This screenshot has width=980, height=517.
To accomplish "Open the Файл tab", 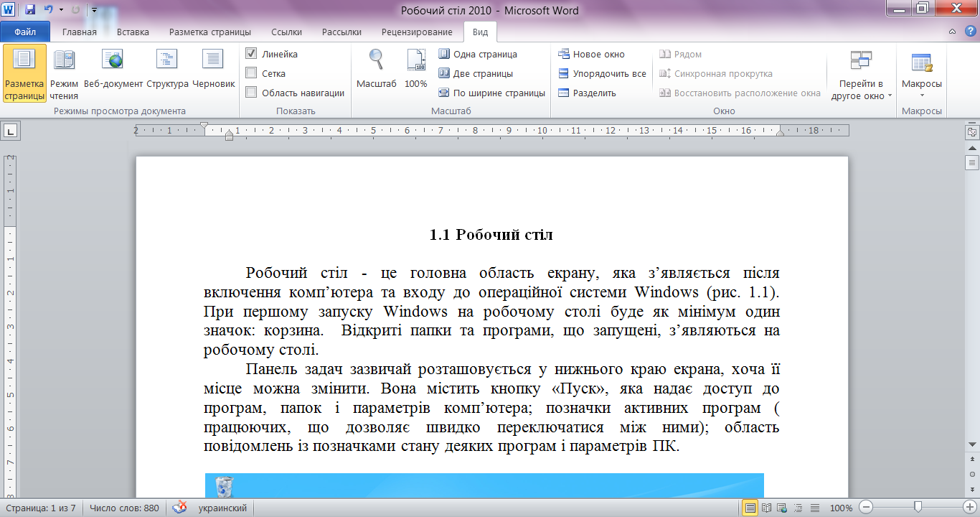I will click(x=25, y=32).
